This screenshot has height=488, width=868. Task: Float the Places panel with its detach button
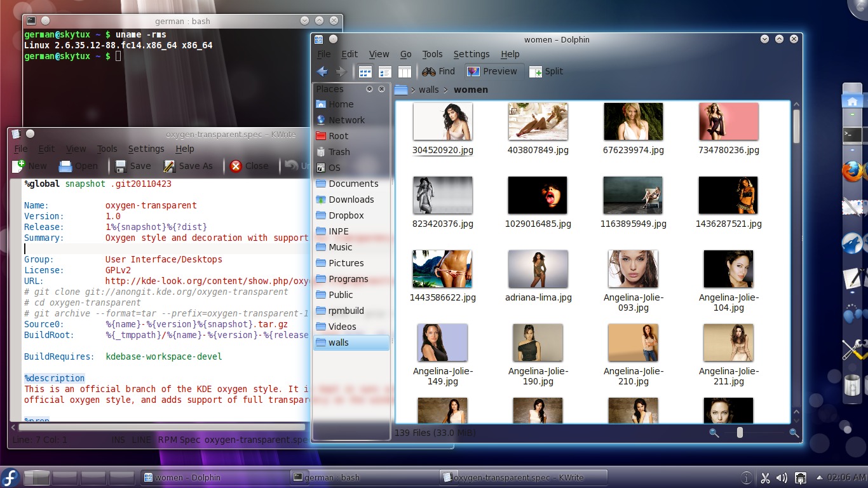coord(370,89)
